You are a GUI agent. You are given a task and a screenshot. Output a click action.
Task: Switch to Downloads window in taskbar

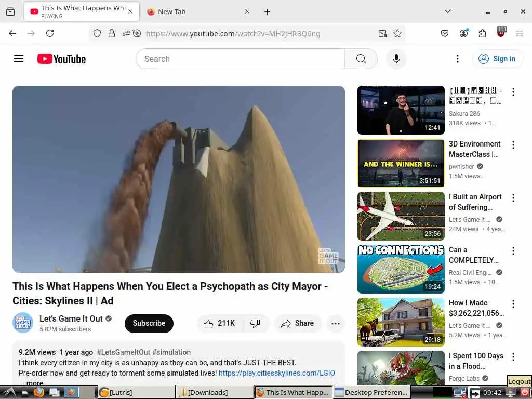(215, 392)
